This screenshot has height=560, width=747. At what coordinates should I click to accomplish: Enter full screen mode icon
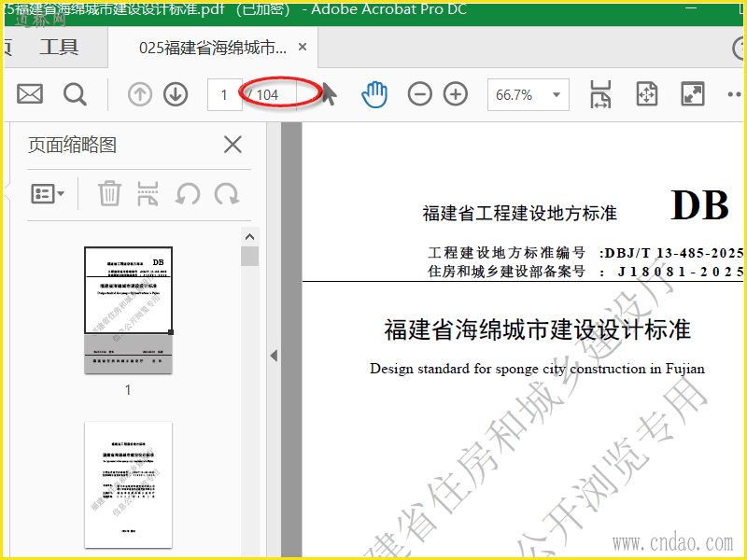pyautogui.click(x=692, y=94)
